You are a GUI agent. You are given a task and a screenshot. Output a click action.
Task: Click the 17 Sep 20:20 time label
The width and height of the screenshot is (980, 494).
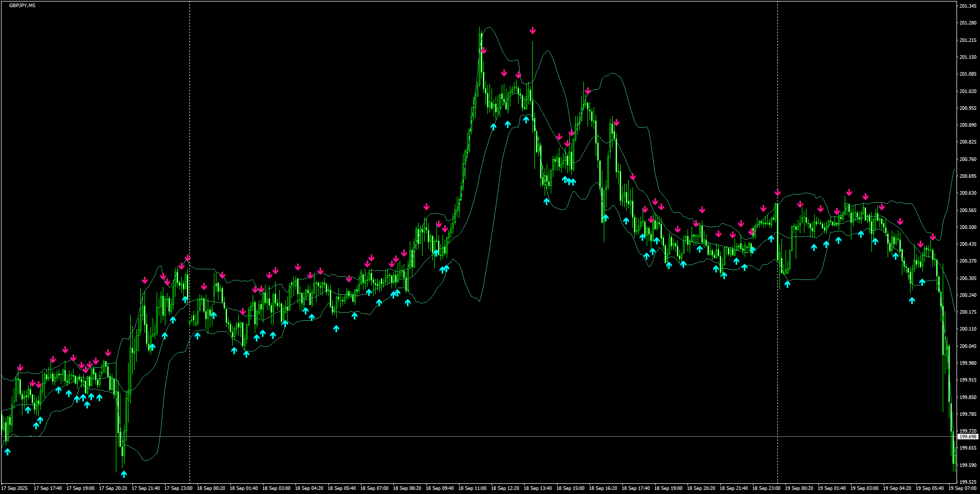113,488
